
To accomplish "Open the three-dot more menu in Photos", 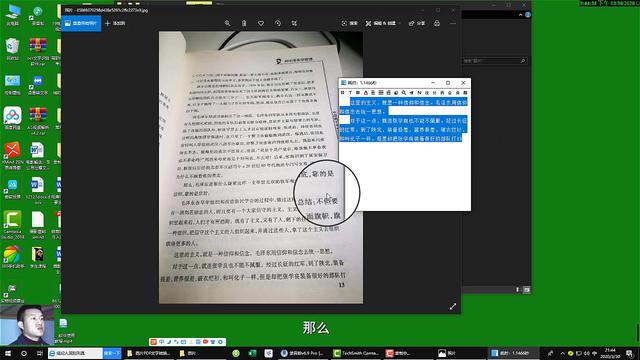I will (x=453, y=23).
